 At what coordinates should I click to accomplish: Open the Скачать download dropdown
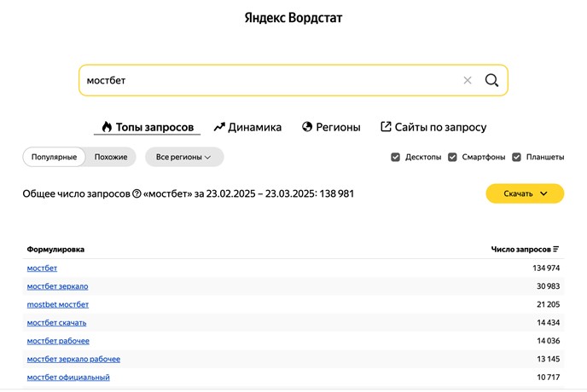[525, 193]
